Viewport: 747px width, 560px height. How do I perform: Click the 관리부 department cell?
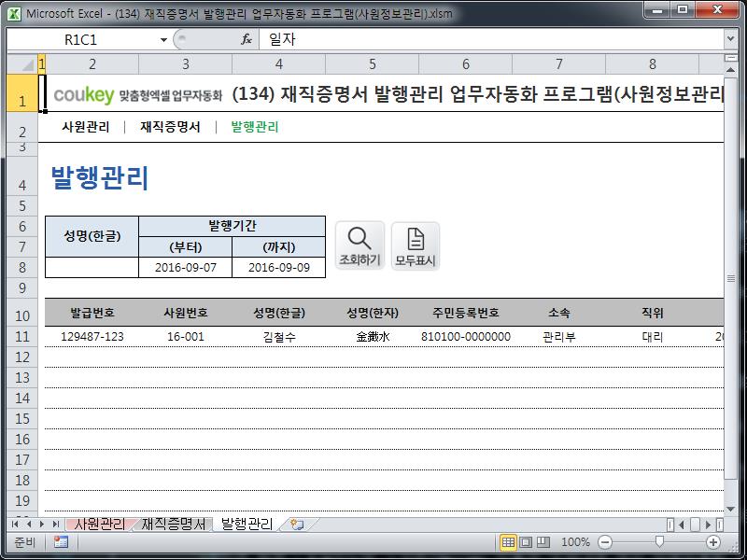558,337
